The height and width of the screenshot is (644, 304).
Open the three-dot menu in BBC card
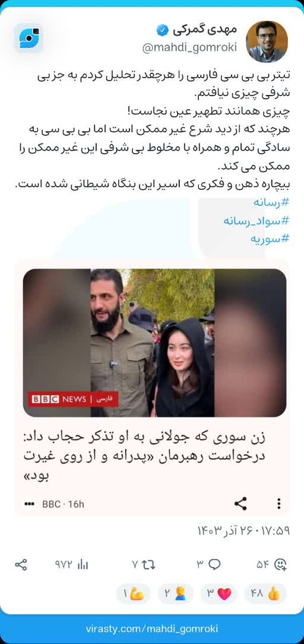pos(279,503)
